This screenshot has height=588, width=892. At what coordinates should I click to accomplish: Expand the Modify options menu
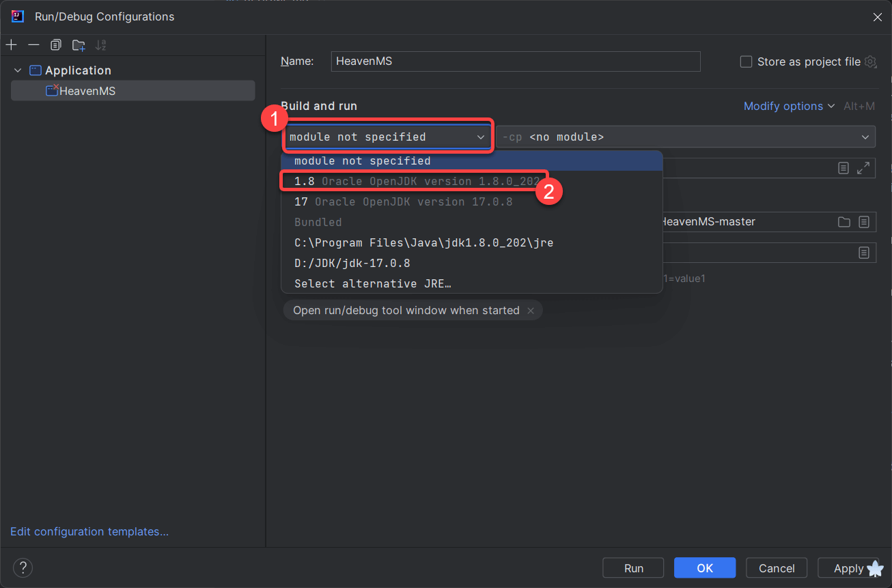coord(789,106)
